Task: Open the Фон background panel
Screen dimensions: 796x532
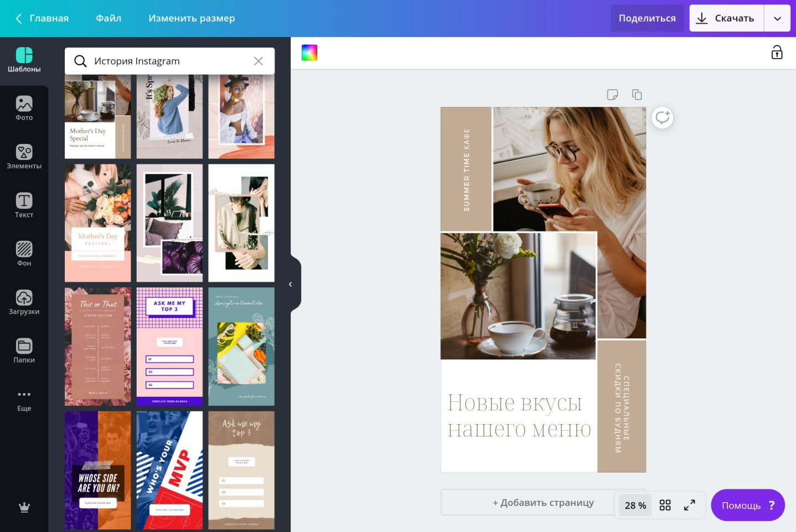Action: click(x=24, y=254)
